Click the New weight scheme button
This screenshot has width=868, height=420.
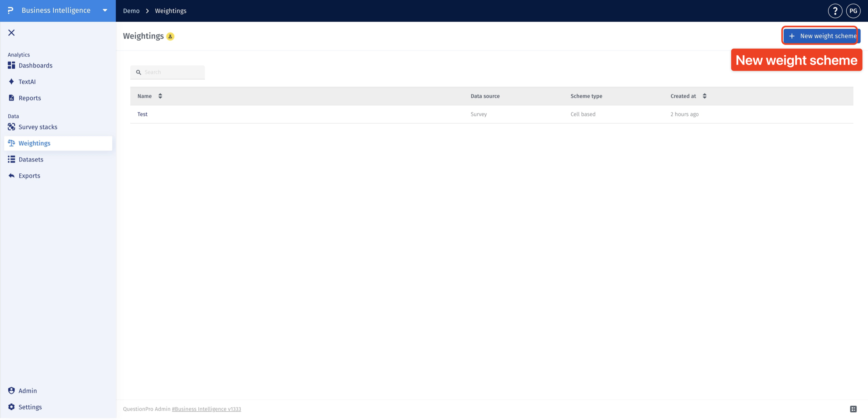(822, 36)
